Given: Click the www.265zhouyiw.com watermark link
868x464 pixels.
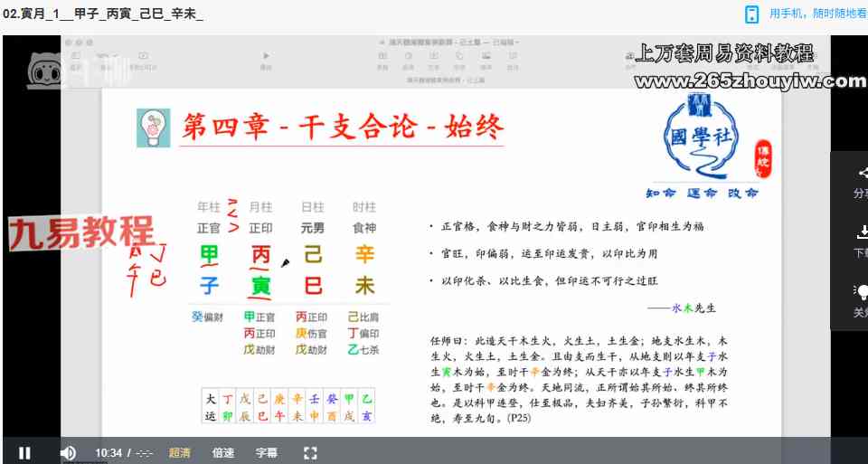Looking at the screenshot, I should pyautogui.click(x=750, y=81).
